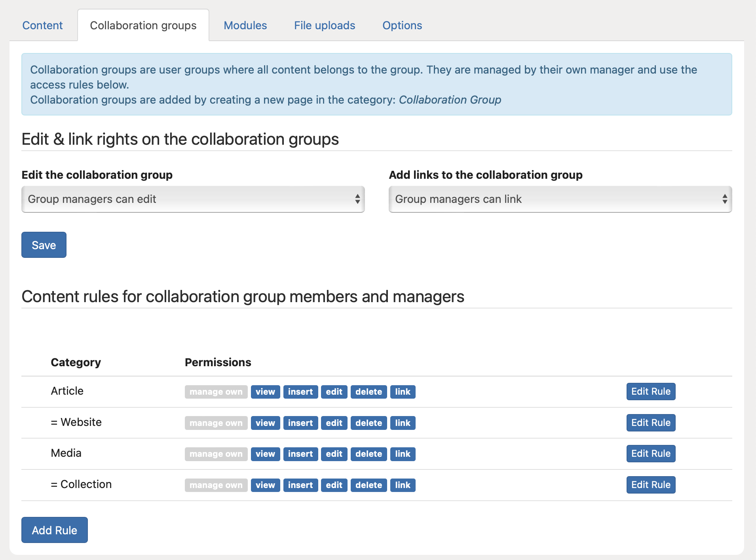Click the 'edit' badge in Media row
Image resolution: width=756 pixels, height=560 pixels.
pyautogui.click(x=334, y=454)
